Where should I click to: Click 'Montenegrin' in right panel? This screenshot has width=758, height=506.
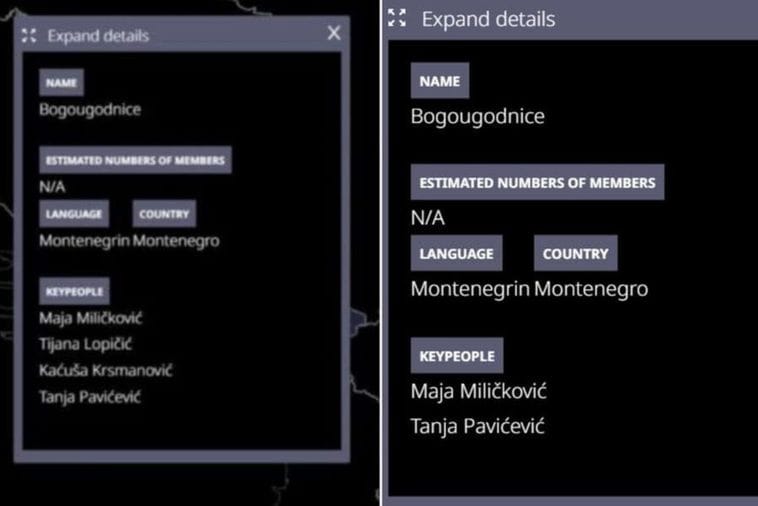470,289
